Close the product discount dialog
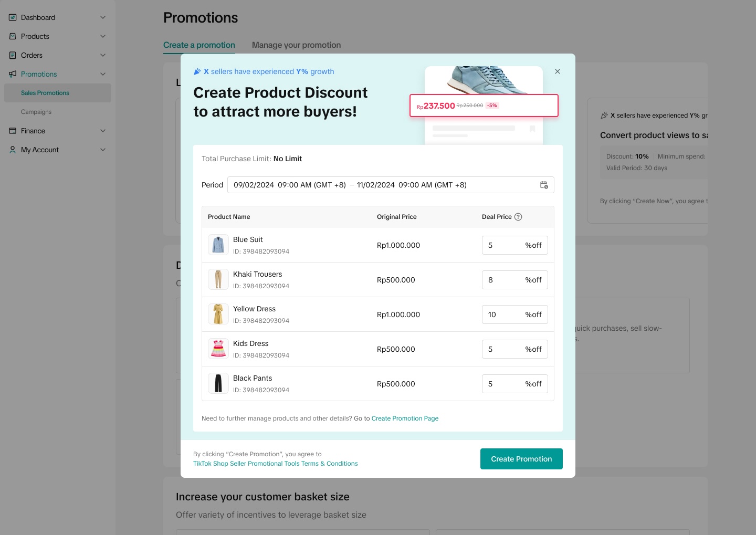756x535 pixels. pyautogui.click(x=558, y=71)
